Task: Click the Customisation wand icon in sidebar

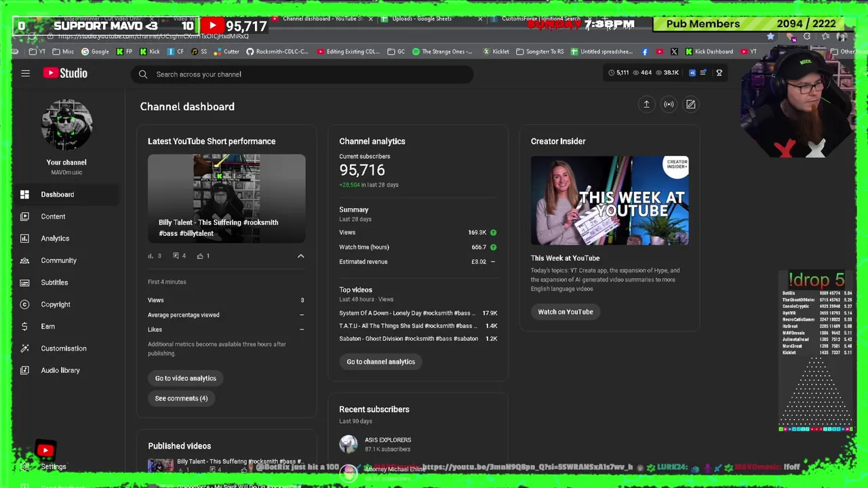Action: pyautogui.click(x=24, y=348)
